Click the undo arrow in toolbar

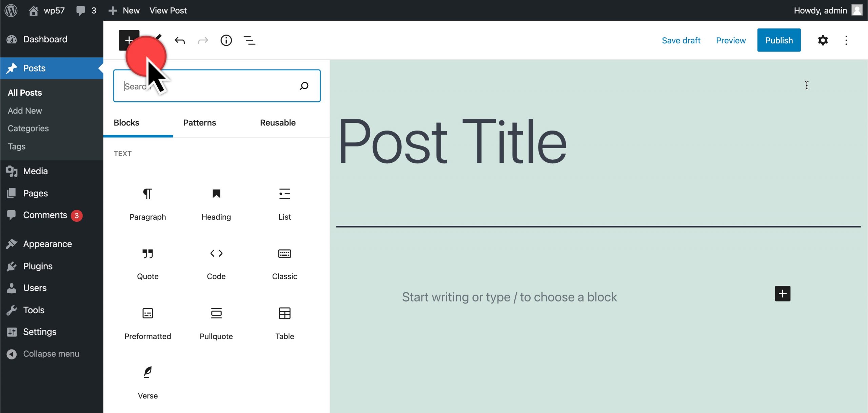click(x=180, y=40)
